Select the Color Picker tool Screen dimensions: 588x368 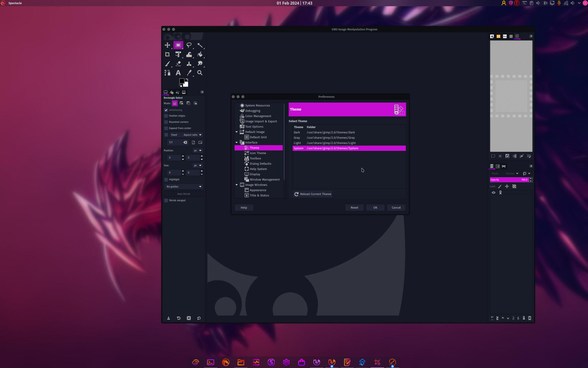(x=189, y=72)
